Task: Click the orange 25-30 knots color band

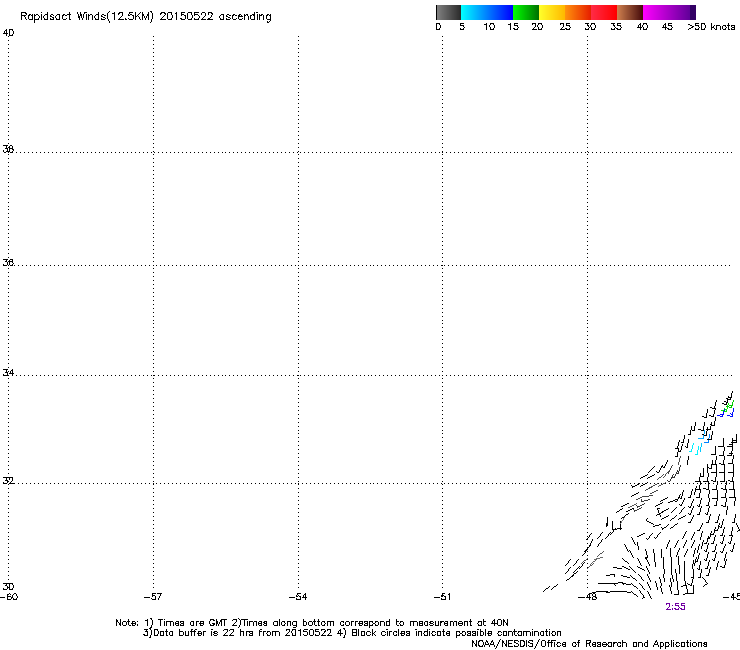Action: coord(578,12)
